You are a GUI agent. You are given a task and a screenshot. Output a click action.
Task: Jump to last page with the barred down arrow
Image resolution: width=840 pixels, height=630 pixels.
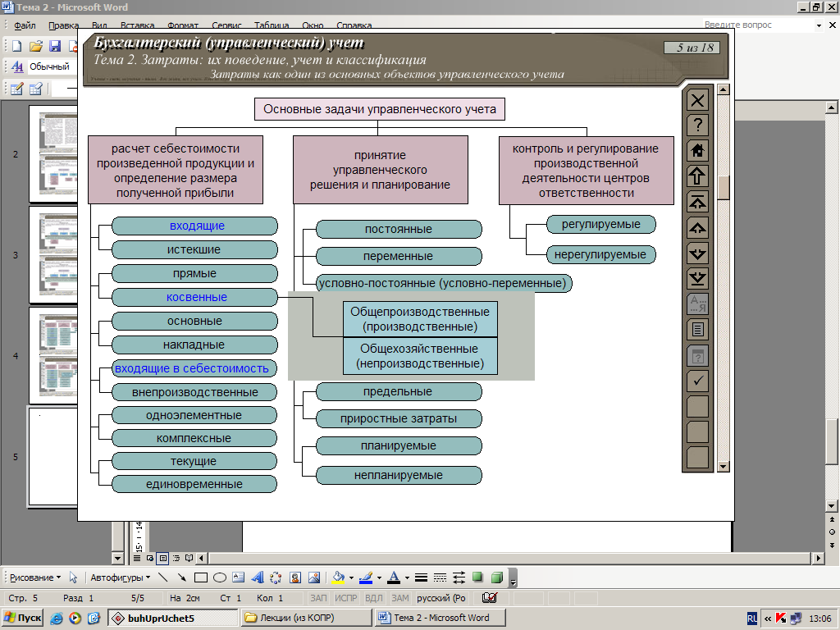click(x=697, y=279)
